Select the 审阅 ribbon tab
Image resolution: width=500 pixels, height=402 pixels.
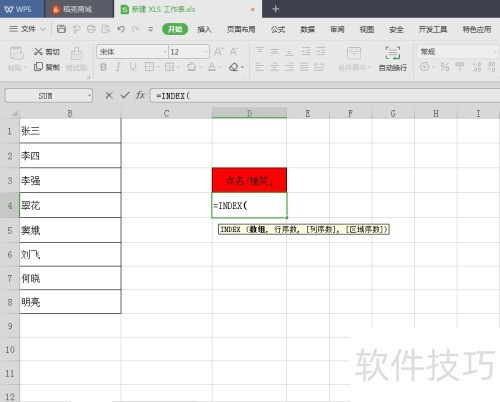coord(337,29)
